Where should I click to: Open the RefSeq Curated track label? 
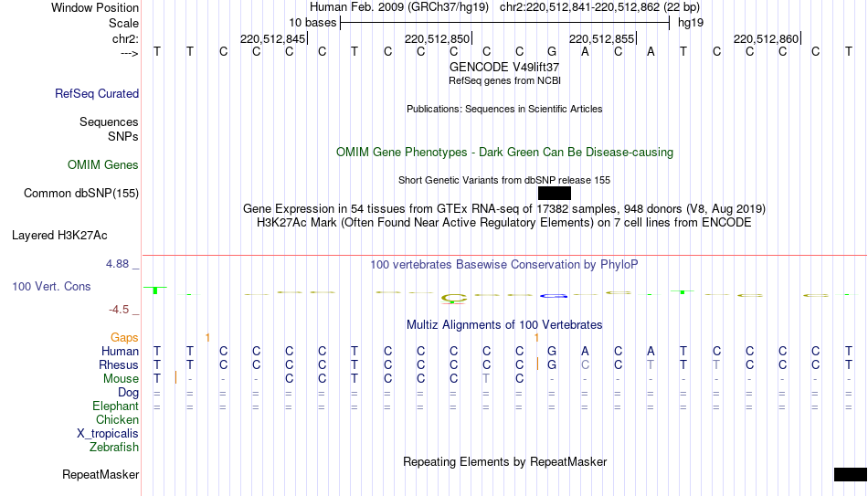(97, 93)
